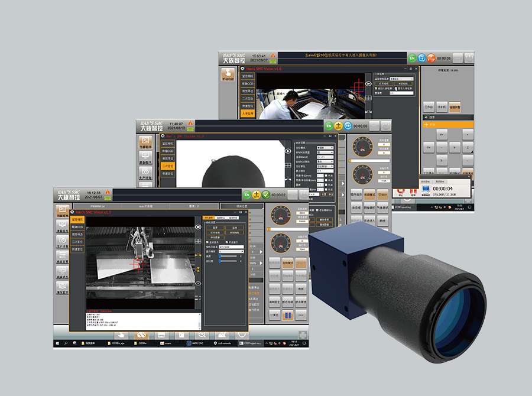Click the eye icon beside the front camera view

click(x=199, y=227)
